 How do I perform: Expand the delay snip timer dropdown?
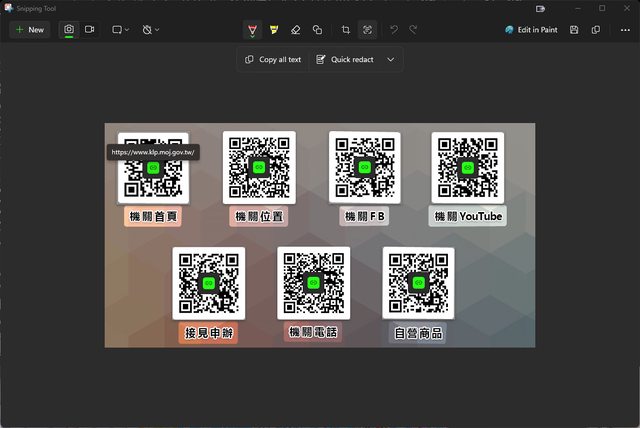[x=151, y=30]
